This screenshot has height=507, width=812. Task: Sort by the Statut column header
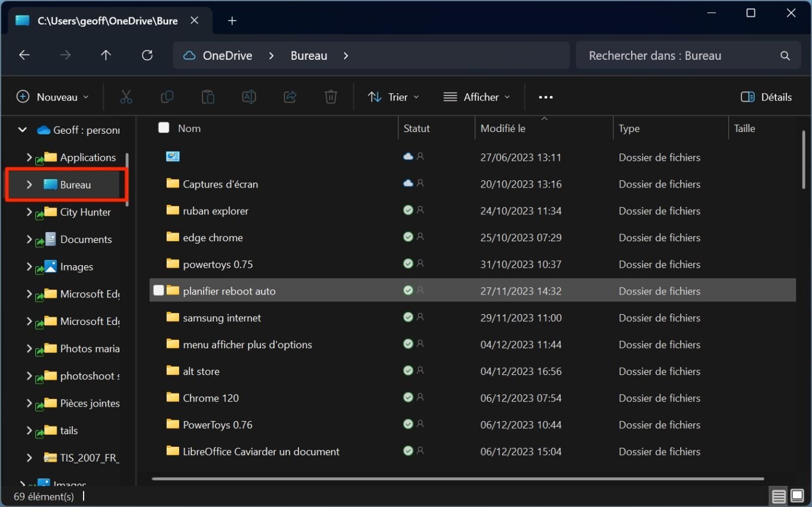pyautogui.click(x=417, y=128)
